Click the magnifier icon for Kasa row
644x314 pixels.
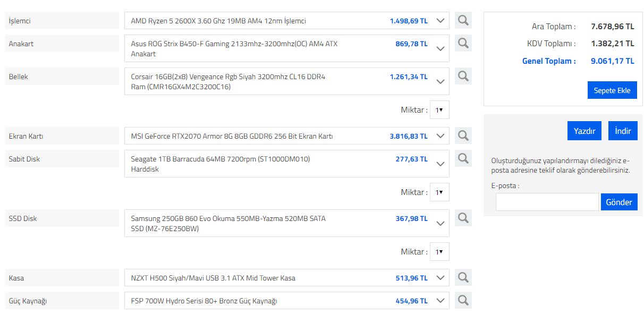pyautogui.click(x=463, y=277)
